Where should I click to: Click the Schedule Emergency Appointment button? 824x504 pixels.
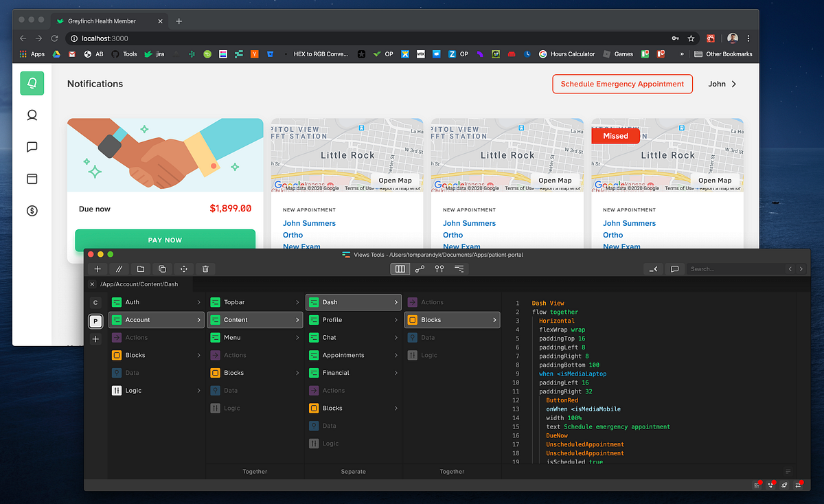point(622,84)
